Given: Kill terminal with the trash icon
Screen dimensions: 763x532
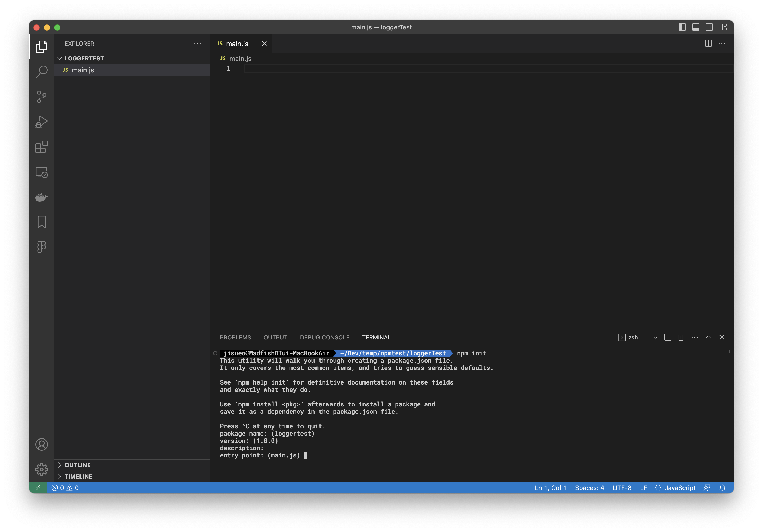Looking at the screenshot, I should (x=681, y=337).
